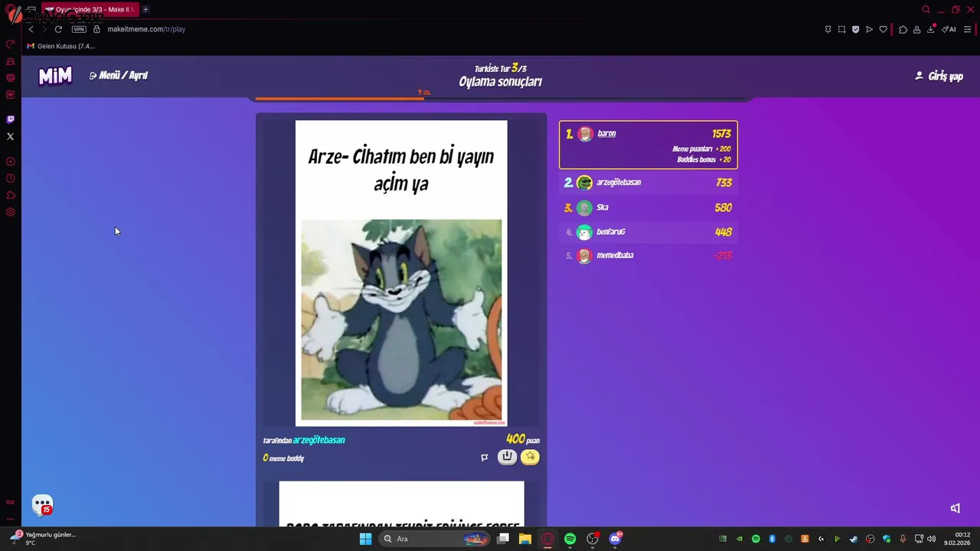Flag arzegötebasan's meme with report icon

pos(484,458)
